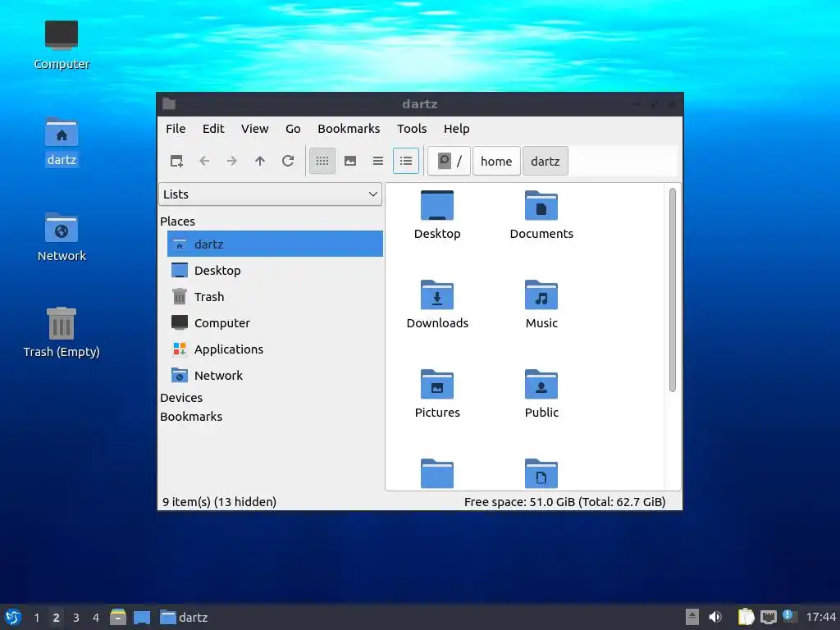Open the volume control tray icon
The width and height of the screenshot is (840, 630).
point(715,617)
